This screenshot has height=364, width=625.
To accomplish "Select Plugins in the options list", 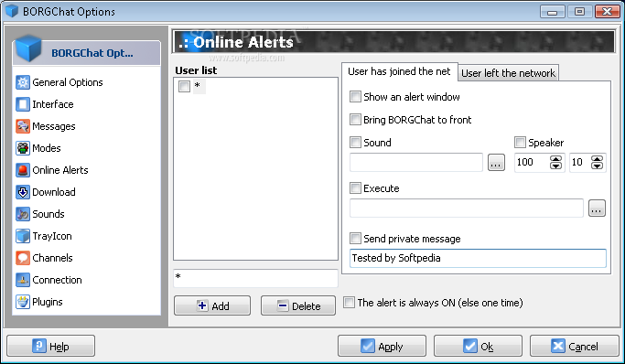I will [x=48, y=302].
